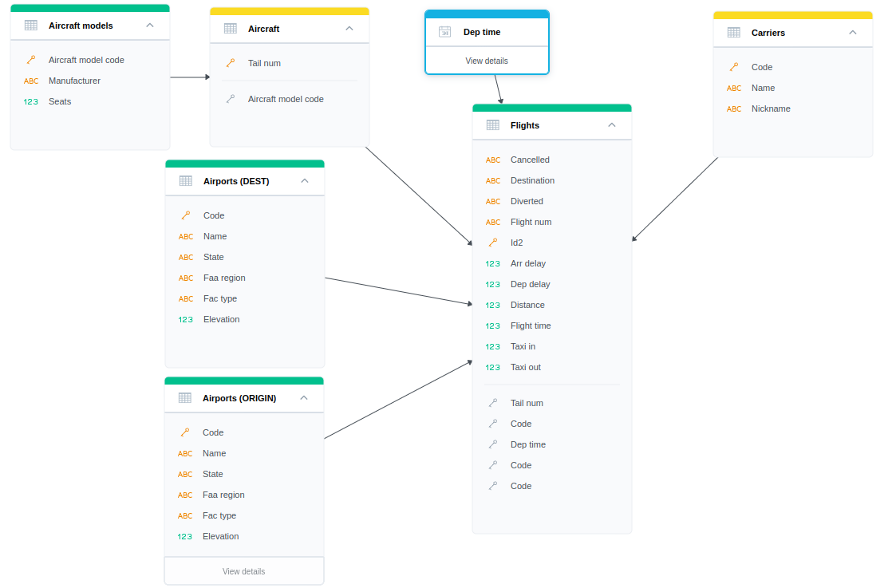892x588 pixels.
Task: Click the 123 icon beside Seats
Action: 31,101
